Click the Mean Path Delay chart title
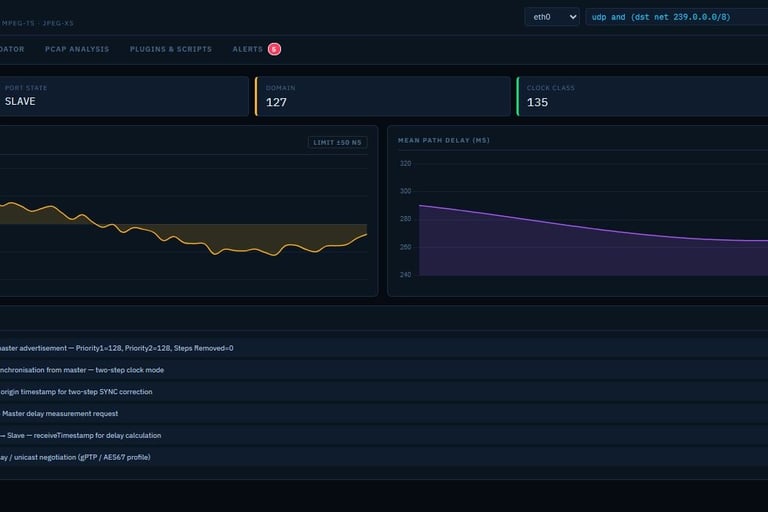The height and width of the screenshot is (512, 768). pyautogui.click(x=444, y=140)
